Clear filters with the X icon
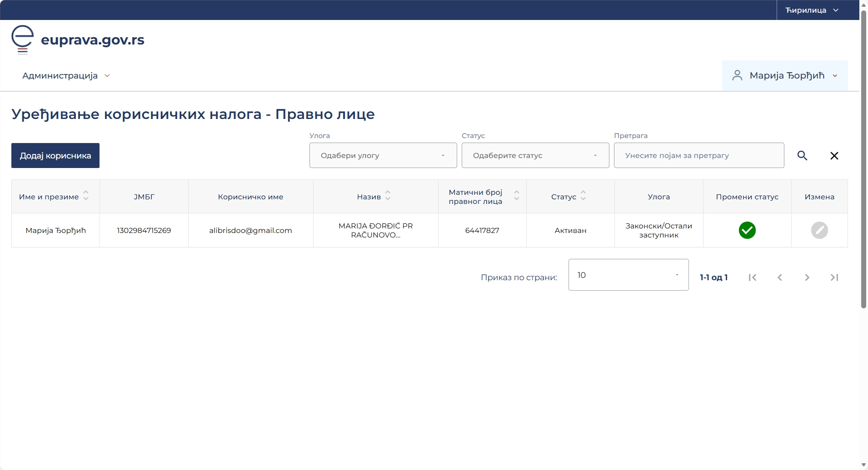This screenshot has width=868, height=470. [x=834, y=156]
